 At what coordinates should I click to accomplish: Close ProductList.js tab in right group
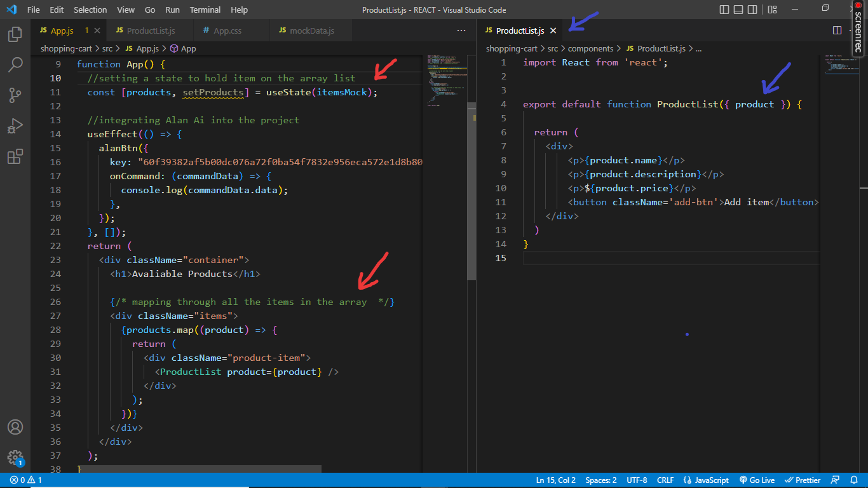point(553,30)
